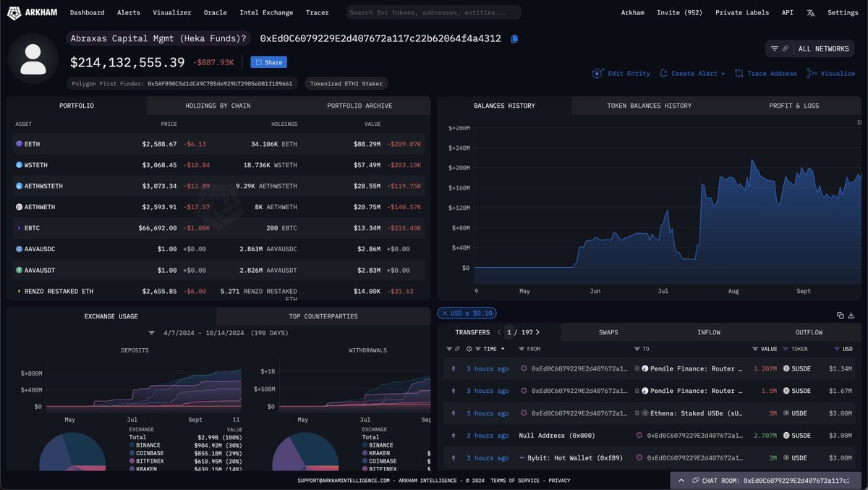Open the Private Labels link
This screenshot has width=868, height=490.
click(743, 12)
